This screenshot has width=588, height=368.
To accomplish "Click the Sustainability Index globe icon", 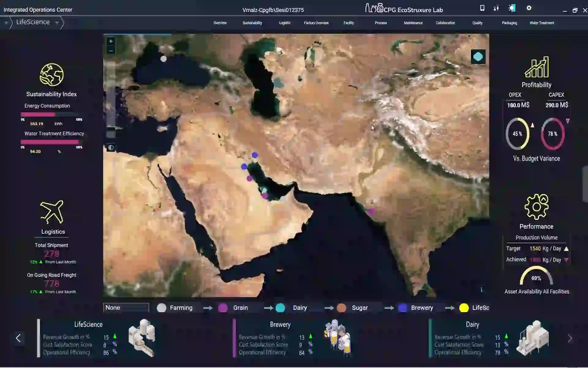I will [x=51, y=75].
